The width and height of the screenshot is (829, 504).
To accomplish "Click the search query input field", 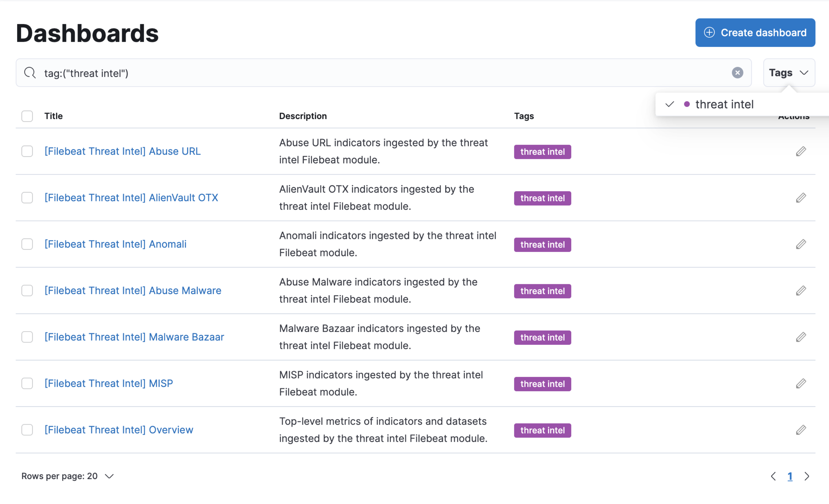I will [x=370, y=73].
